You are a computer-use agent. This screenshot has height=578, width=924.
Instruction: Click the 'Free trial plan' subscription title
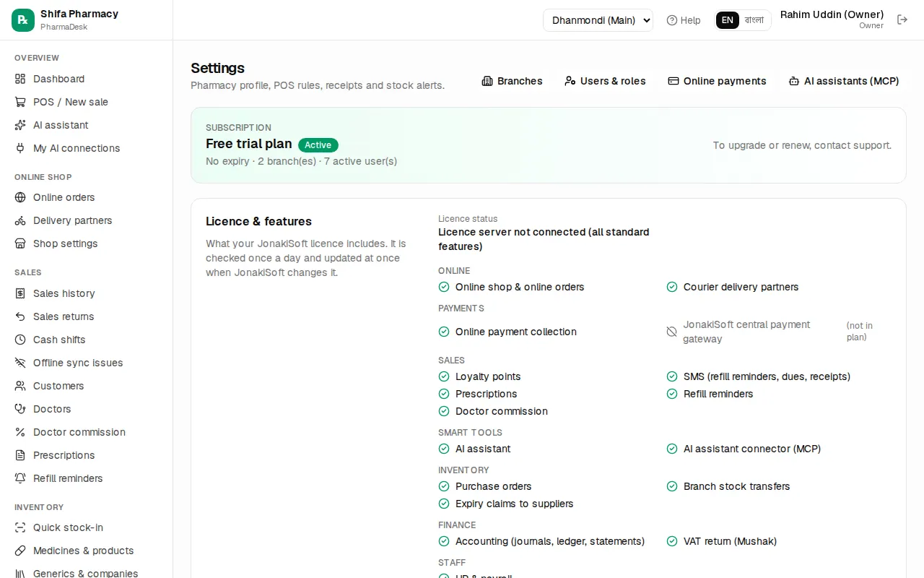[249, 144]
